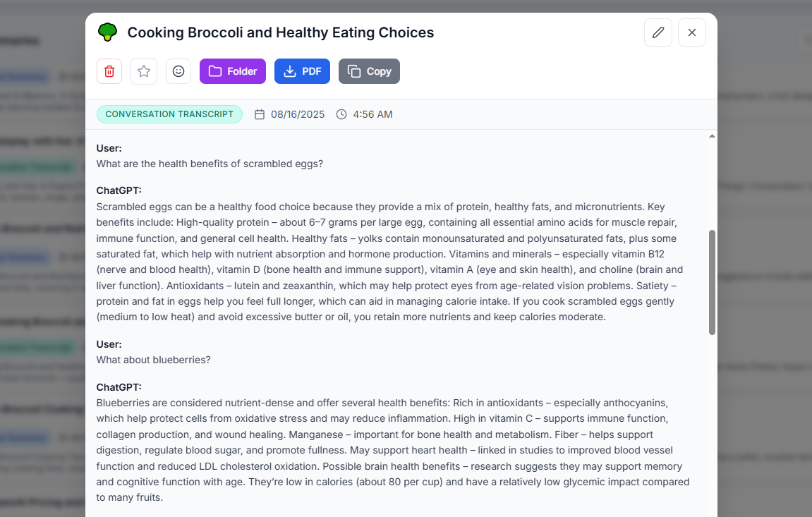Click the Conversation Transcript badge

169,114
